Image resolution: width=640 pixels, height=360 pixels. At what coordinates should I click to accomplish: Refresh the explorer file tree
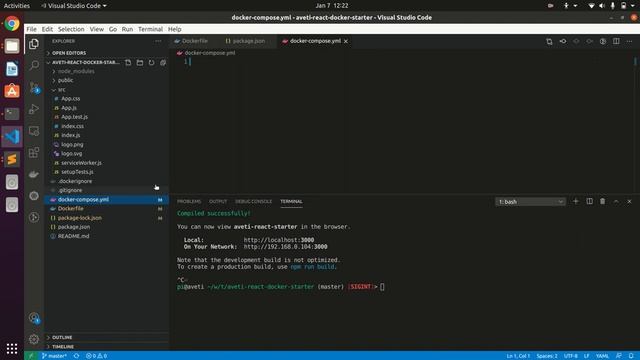point(151,62)
